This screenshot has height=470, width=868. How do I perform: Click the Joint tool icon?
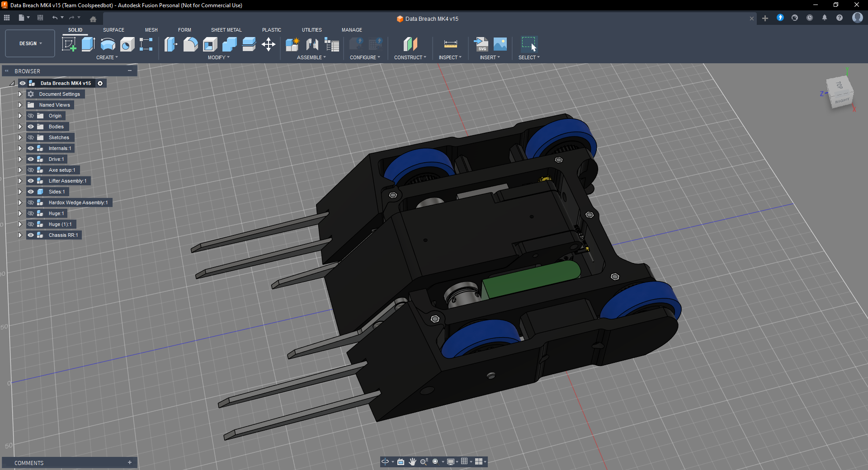[312, 44]
